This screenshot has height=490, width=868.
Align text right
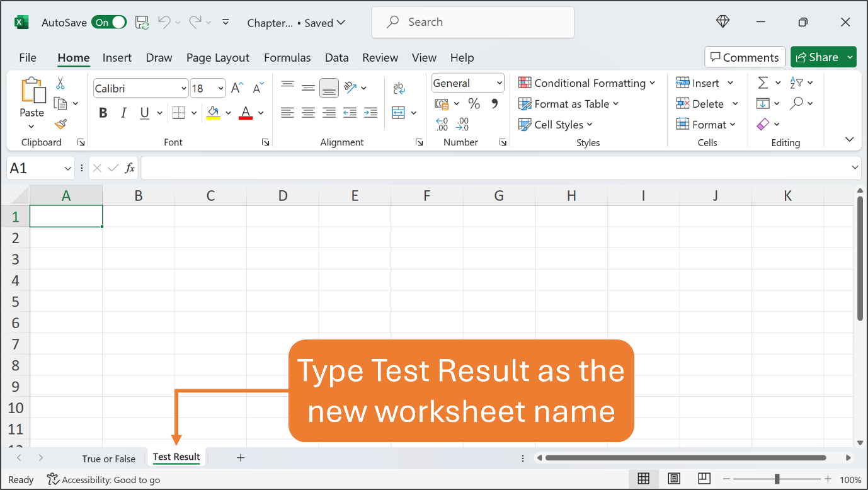[x=329, y=113]
